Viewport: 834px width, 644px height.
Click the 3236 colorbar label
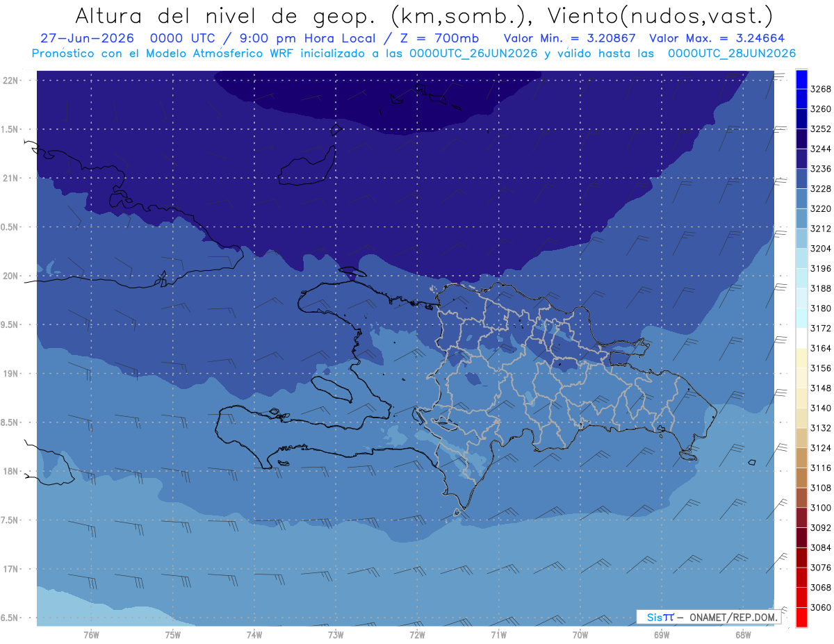coord(821,169)
